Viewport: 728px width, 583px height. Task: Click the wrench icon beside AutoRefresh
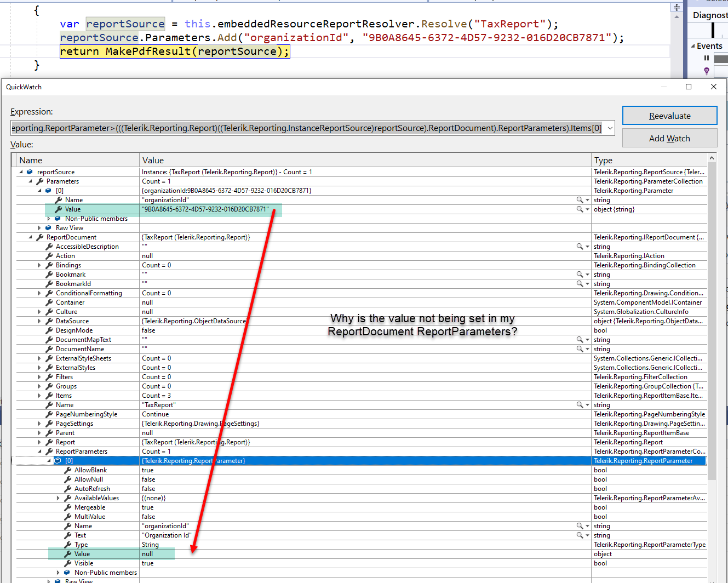click(68, 489)
